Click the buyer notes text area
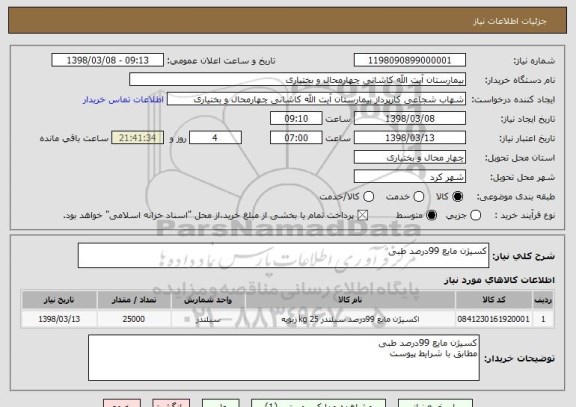Screen dimensions: 576x407 (x=284, y=357)
